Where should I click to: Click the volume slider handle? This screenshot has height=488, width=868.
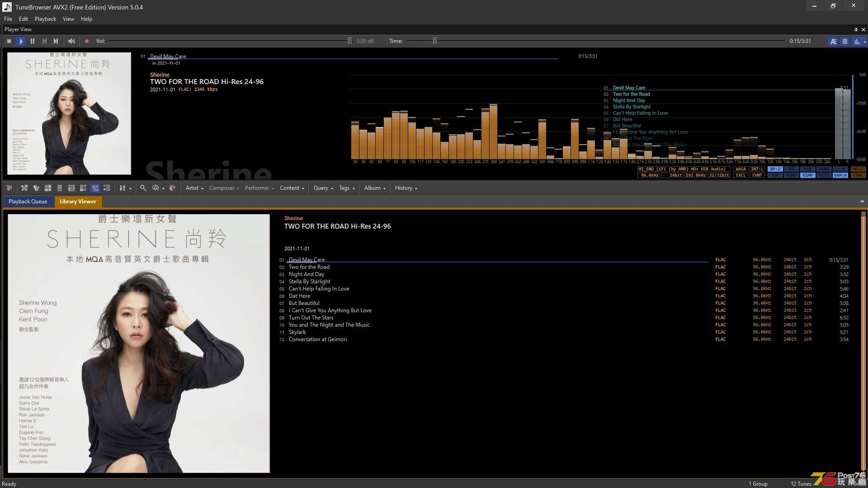tap(350, 41)
